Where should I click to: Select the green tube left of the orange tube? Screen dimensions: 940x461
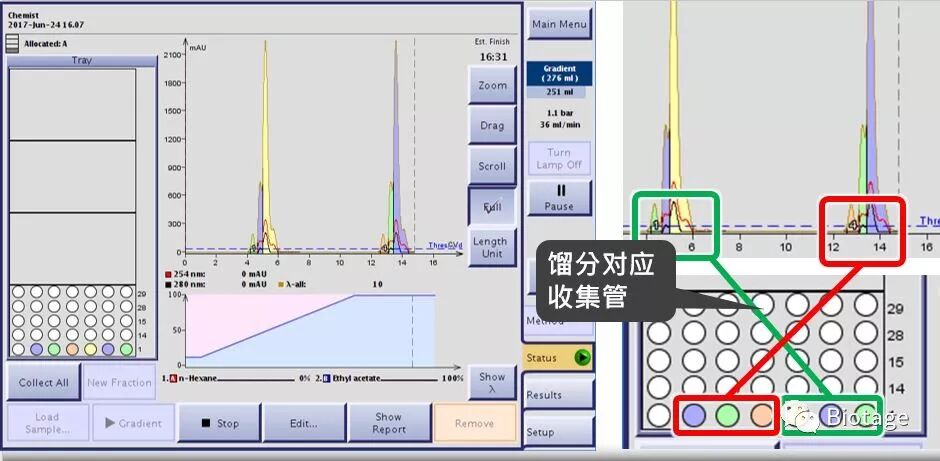coord(55,349)
